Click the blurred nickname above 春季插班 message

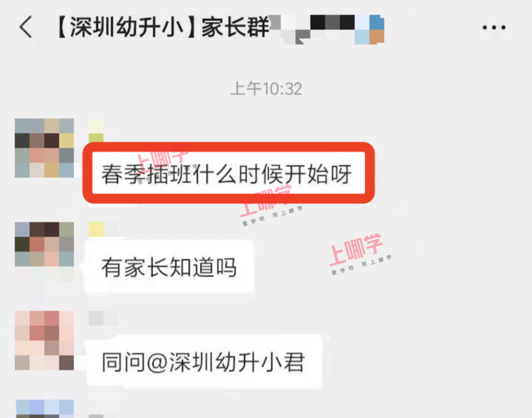(x=96, y=130)
